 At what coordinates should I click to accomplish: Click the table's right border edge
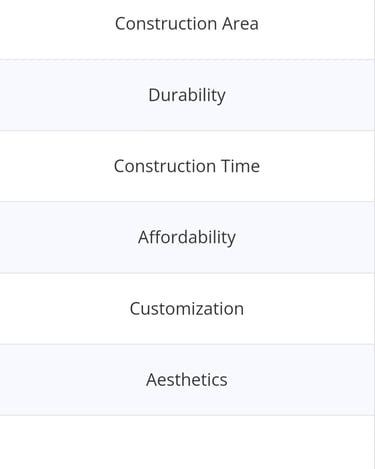pyautogui.click(x=374, y=234)
